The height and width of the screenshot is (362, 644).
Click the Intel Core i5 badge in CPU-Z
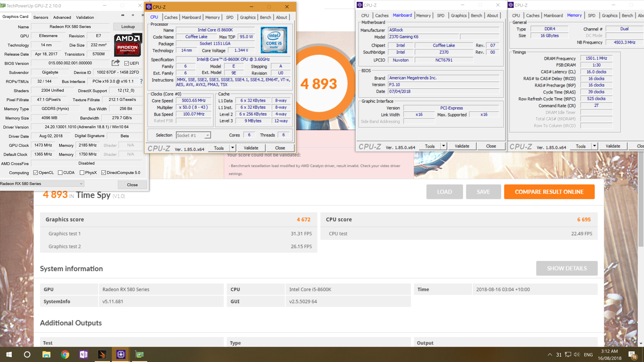click(274, 40)
